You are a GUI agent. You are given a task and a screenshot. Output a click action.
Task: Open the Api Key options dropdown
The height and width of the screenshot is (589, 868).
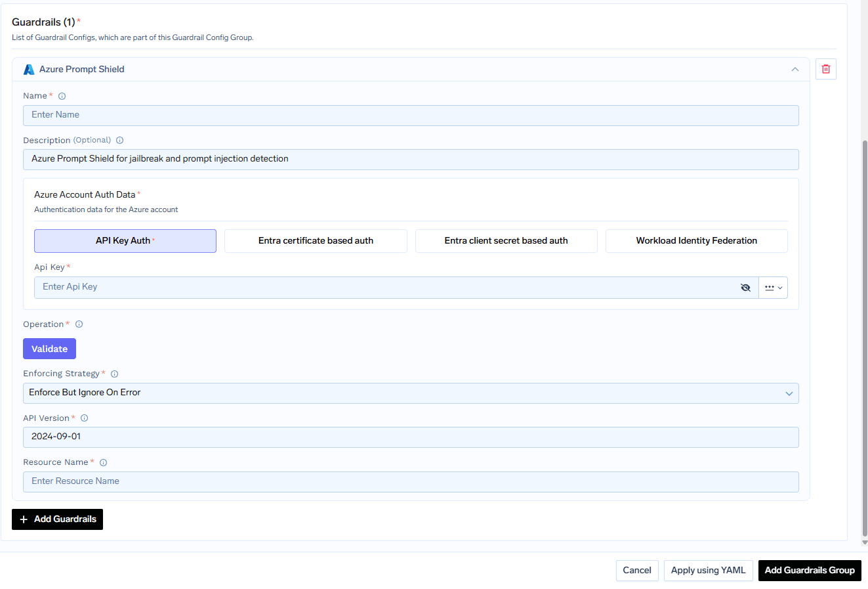click(774, 288)
